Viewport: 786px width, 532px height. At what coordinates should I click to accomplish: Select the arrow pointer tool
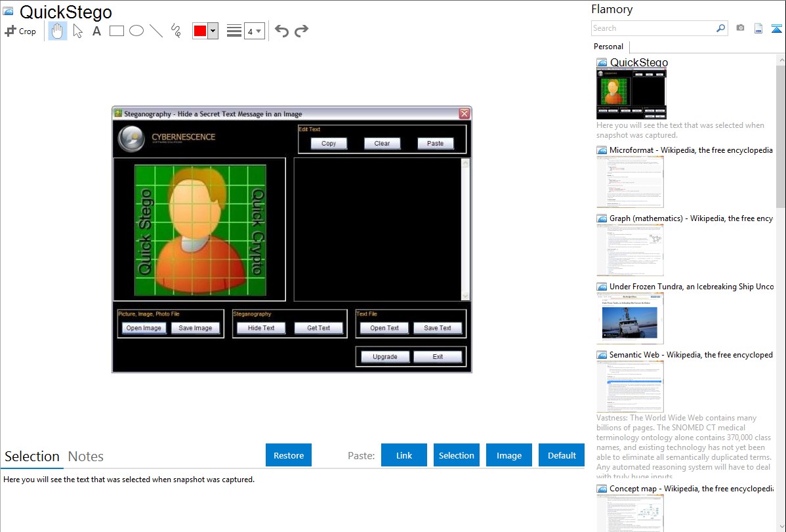(77, 31)
